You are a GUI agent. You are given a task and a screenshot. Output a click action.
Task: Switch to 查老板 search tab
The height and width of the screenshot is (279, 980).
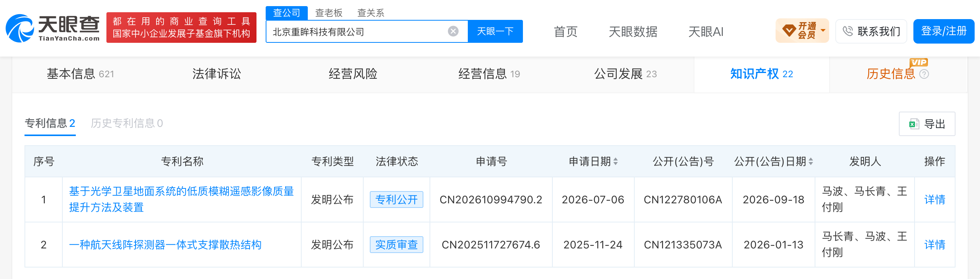(x=328, y=13)
